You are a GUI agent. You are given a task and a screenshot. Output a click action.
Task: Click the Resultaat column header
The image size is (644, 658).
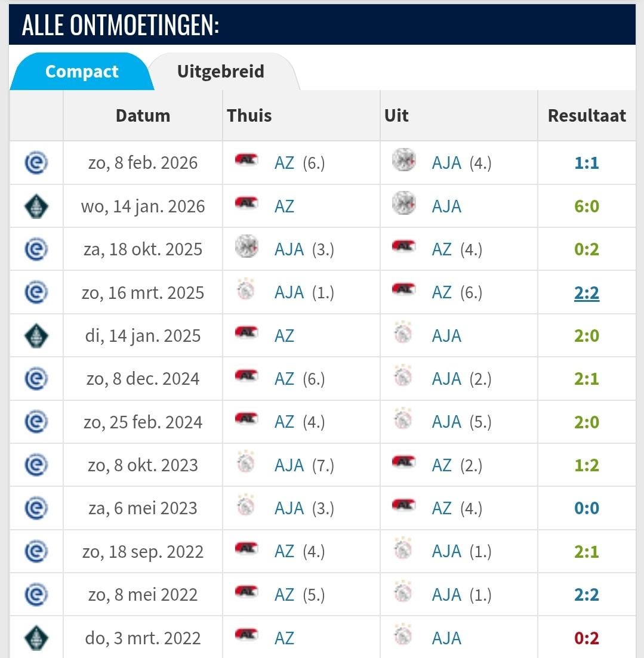tap(587, 116)
